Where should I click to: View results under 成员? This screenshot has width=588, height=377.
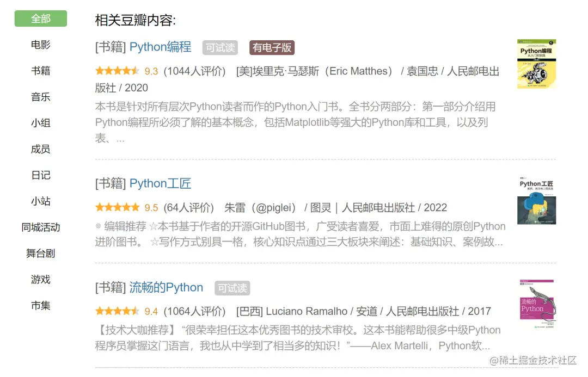point(40,149)
